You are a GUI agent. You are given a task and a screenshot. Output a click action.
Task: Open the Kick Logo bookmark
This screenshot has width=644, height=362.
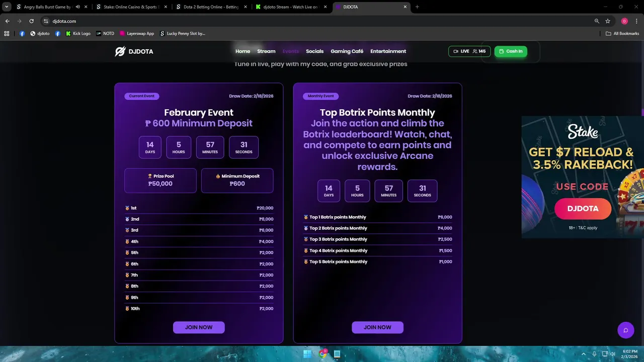point(78,34)
